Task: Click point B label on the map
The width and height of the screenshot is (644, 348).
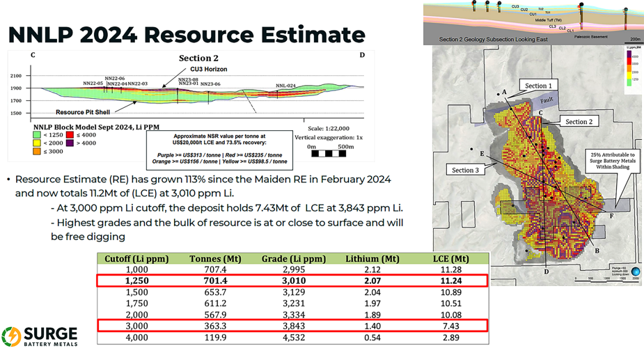Action: point(597,251)
